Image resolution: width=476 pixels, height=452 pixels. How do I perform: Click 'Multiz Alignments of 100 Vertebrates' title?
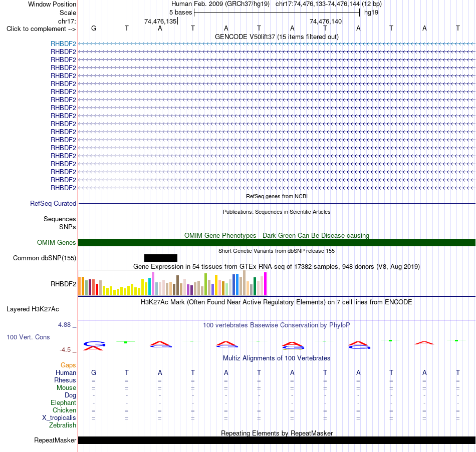pyautogui.click(x=277, y=358)
